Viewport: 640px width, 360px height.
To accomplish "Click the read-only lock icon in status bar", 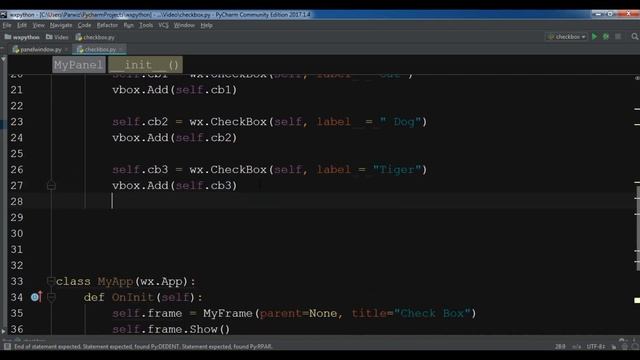I will click(614, 347).
